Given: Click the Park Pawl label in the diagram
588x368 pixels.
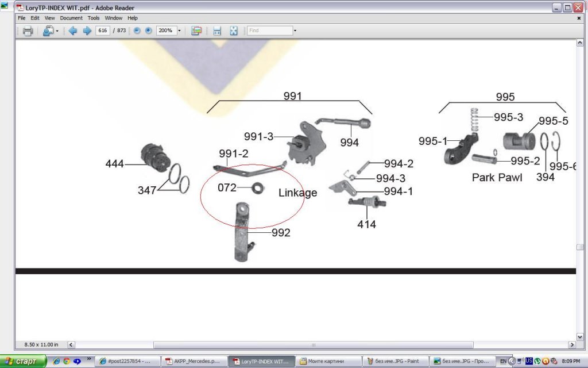Looking at the screenshot, I should pyautogui.click(x=497, y=177).
